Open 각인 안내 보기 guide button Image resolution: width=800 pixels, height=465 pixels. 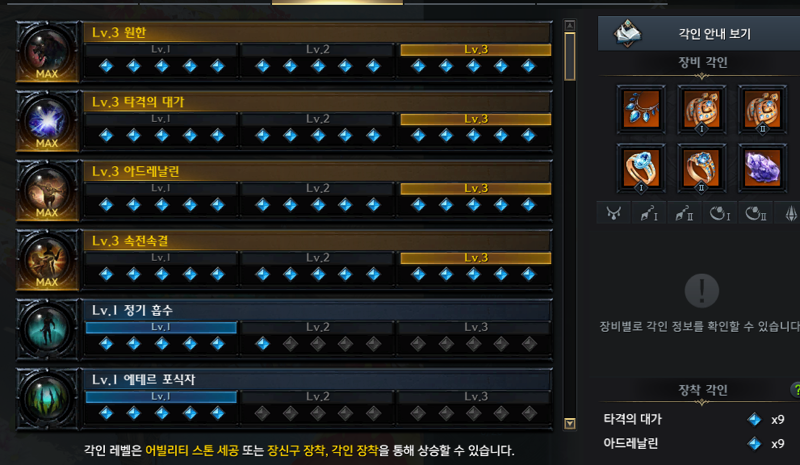coord(699,33)
